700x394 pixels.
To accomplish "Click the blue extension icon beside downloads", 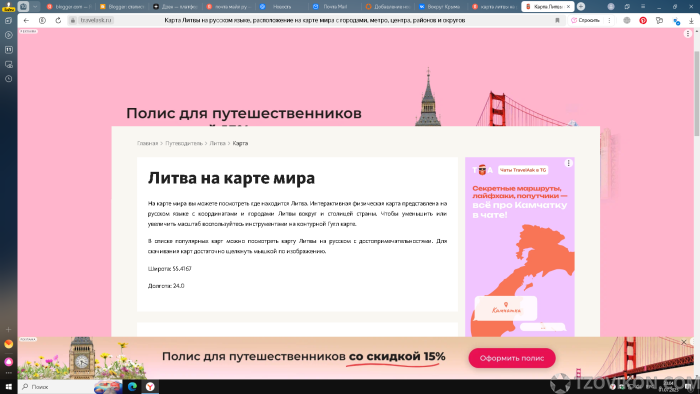I will point(676,21).
